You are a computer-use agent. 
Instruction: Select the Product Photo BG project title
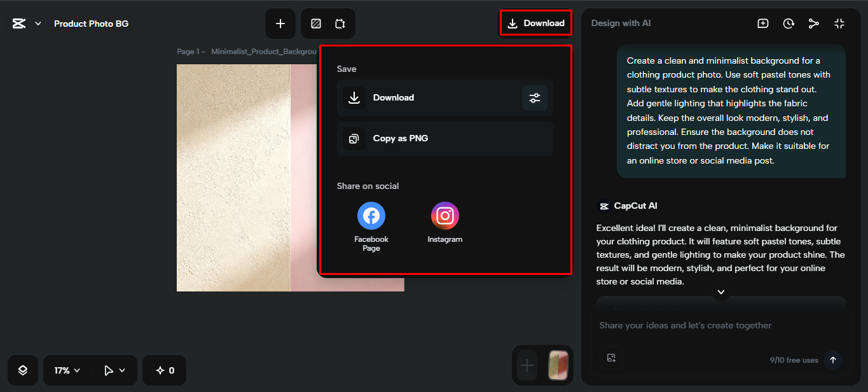[x=91, y=23]
